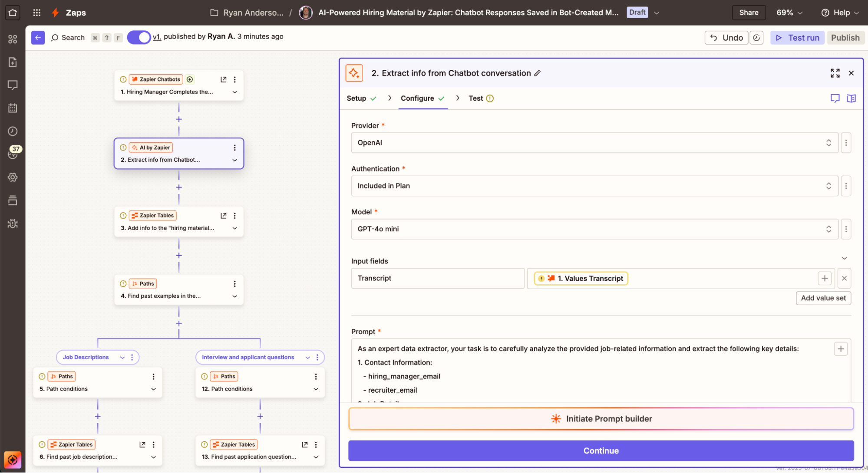Open the apps grid icon in the top bar
Screen dimensions: 868x473
coord(36,12)
